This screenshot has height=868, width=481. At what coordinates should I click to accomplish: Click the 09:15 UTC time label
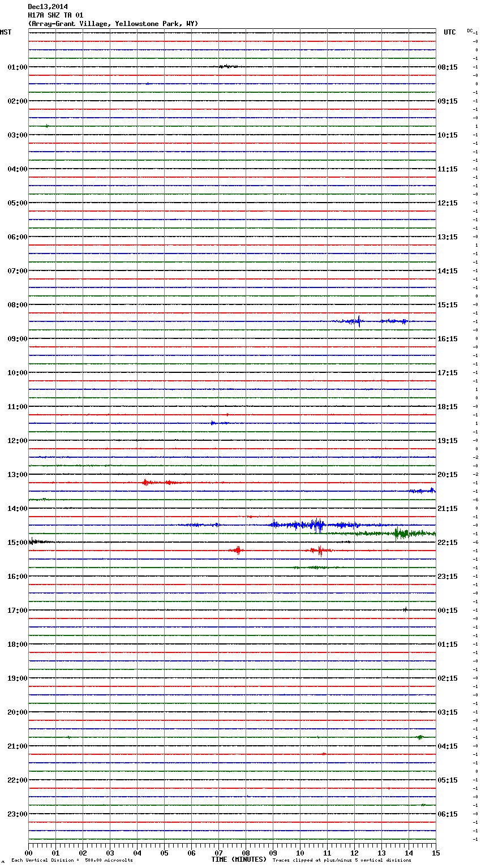click(448, 101)
